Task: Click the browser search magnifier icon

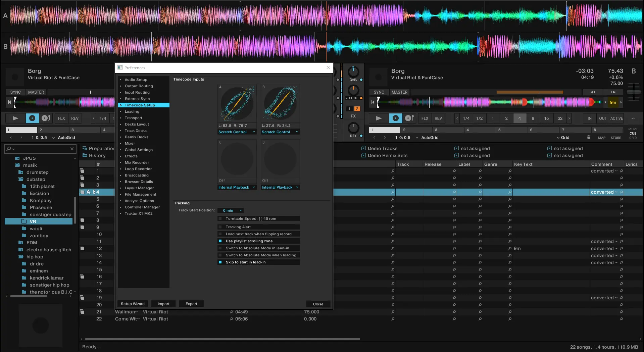Action: click(9, 149)
